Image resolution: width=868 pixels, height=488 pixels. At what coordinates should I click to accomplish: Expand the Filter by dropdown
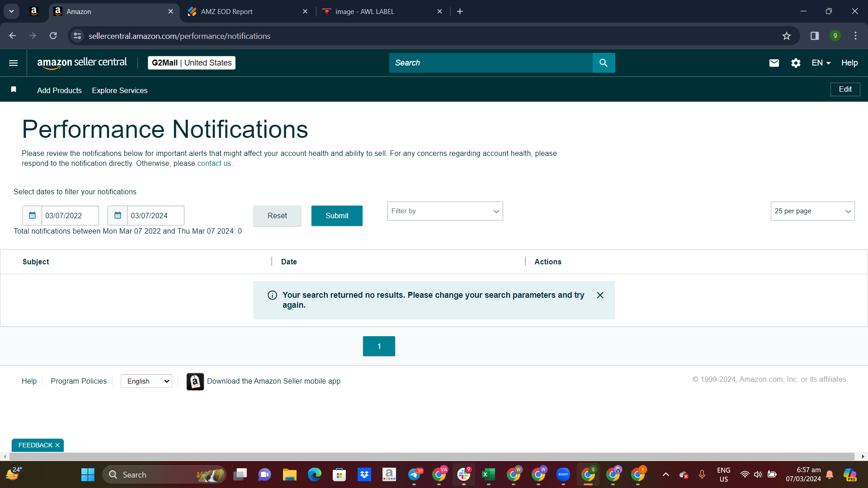(x=445, y=211)
